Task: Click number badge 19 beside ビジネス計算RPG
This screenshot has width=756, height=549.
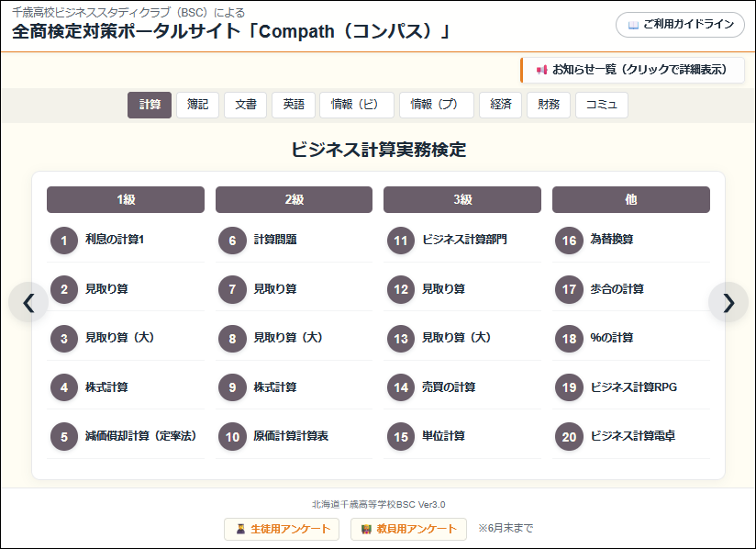Action: click(x=570, y=387)
